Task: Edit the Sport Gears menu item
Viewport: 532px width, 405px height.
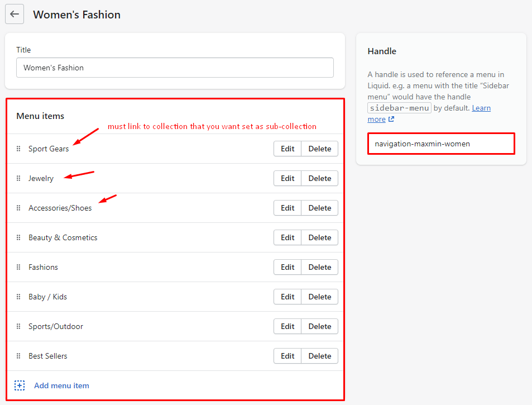Action: click(x=287, y=149)
